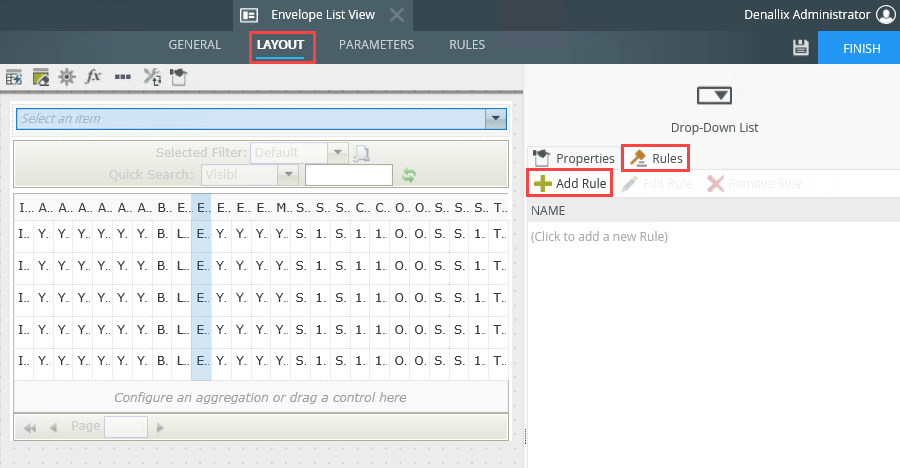Select the 'B..' column header

point(162,207)
